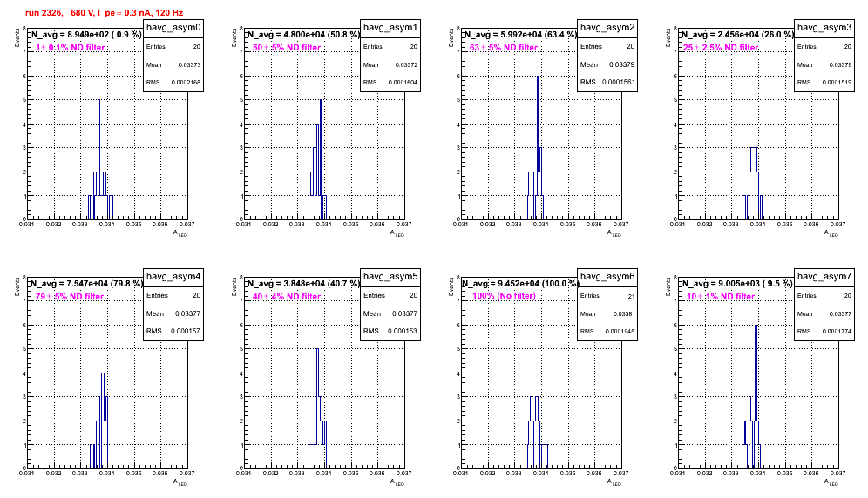Select the havg_asym2 stats box title
Screen dimensions: 868x498
(607, 28)
